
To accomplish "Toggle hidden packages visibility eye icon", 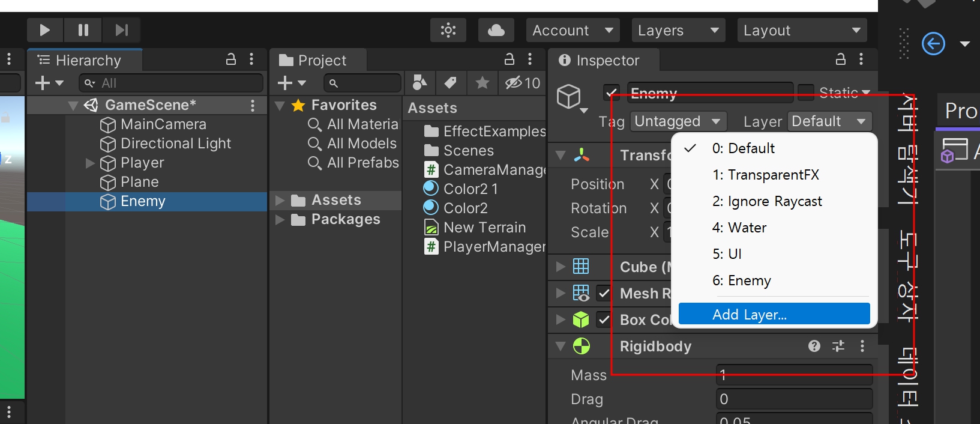I will tap(522, 83).
